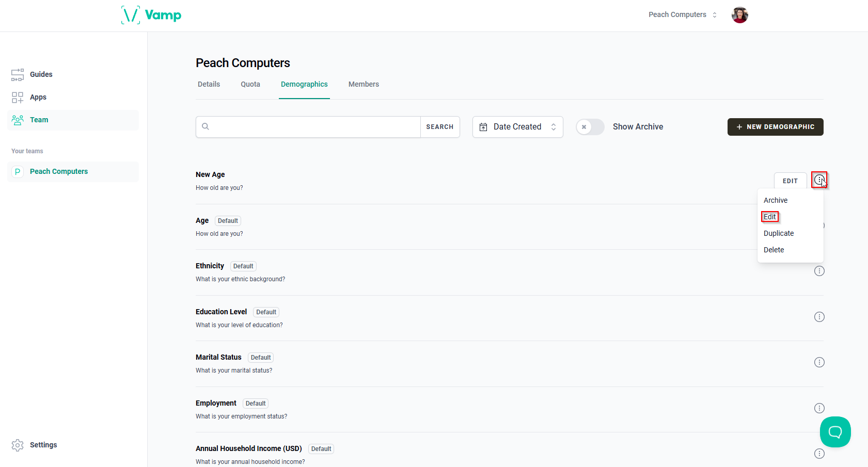
Task: Choose Archive in the context menu
Action: [x=776, y=200]
